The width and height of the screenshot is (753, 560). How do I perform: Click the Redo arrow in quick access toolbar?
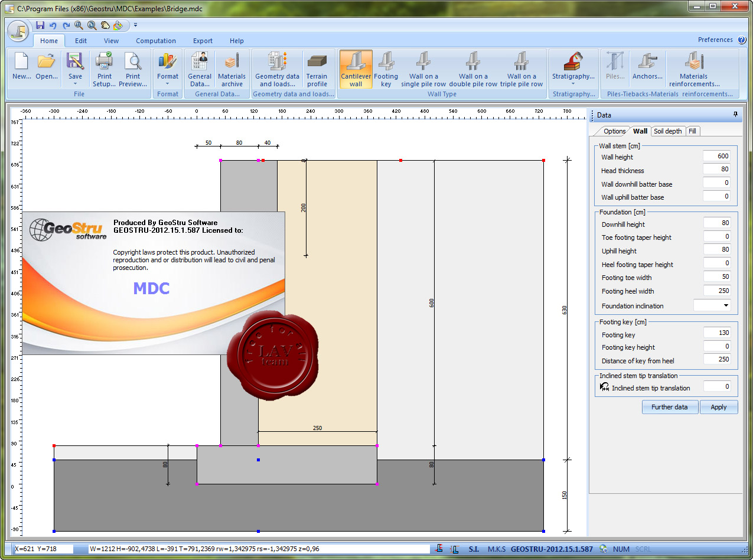tap(66, 25)
